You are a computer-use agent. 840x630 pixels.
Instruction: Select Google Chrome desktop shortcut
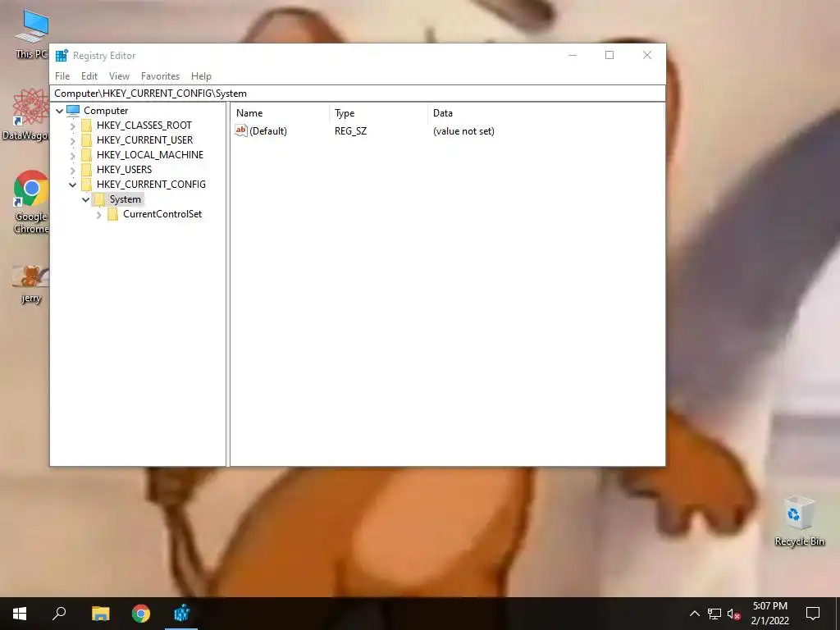(x=31, y=202)
